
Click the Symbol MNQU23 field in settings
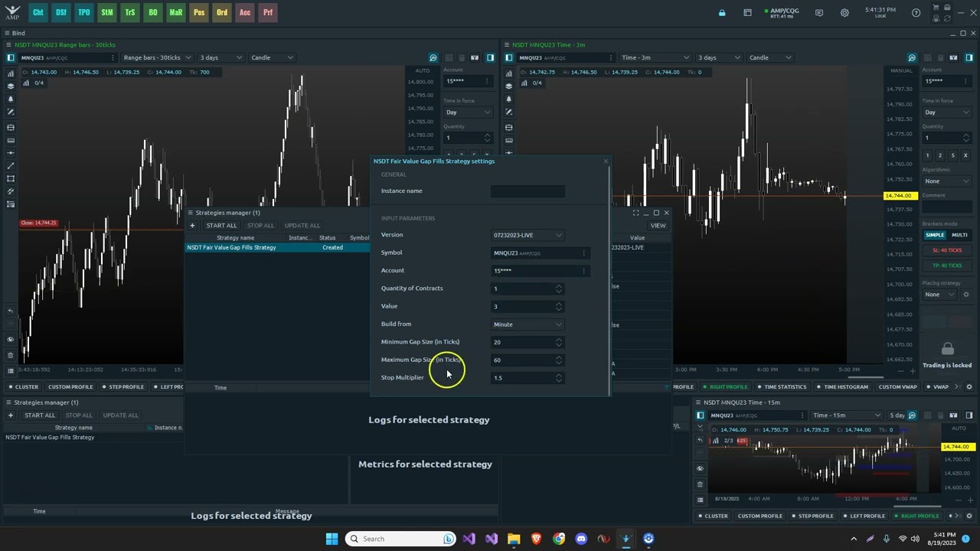[x=541, y=253]
